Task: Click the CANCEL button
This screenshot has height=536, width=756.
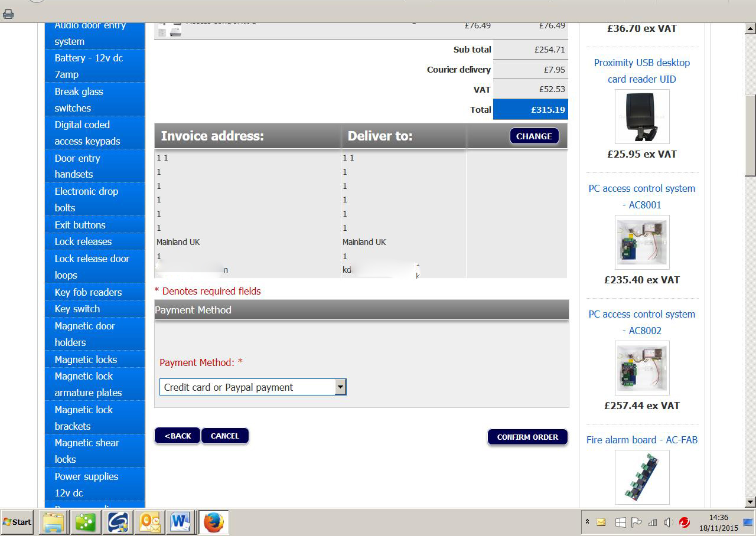Action: pyautogui.click(x=225, y=436)
